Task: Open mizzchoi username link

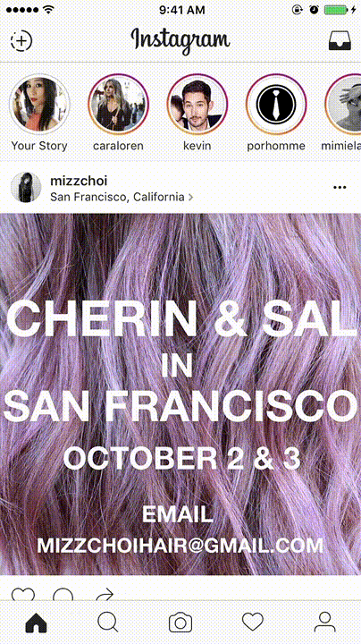Action: pyautogui.click(x=79, y=181)
